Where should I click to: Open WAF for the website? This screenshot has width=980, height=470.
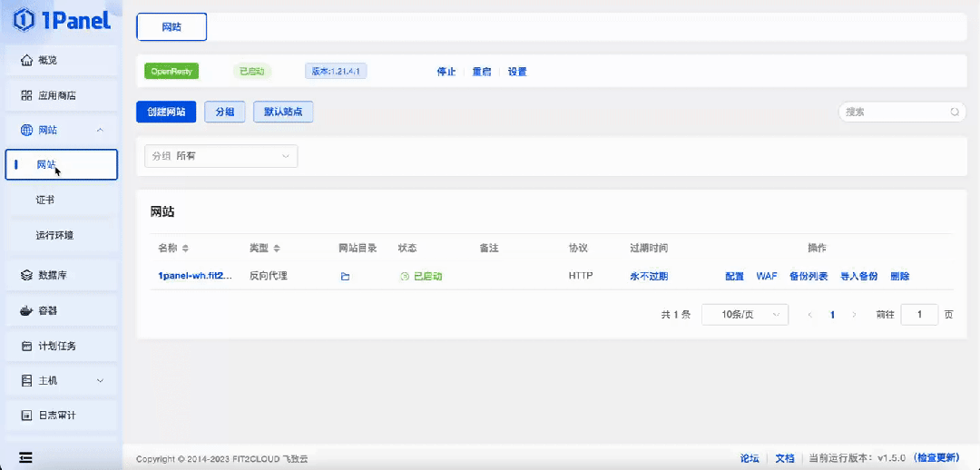click(x=767, y=276)
